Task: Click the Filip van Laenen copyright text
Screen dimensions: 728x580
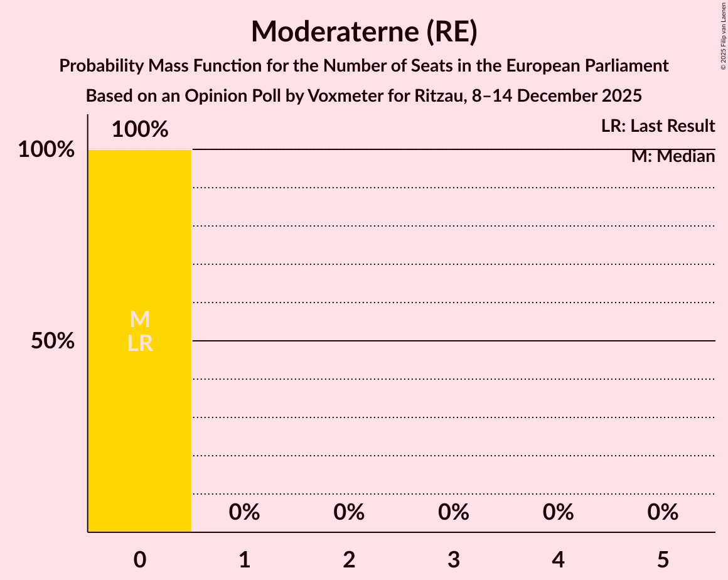Action: tap(723, 35)
